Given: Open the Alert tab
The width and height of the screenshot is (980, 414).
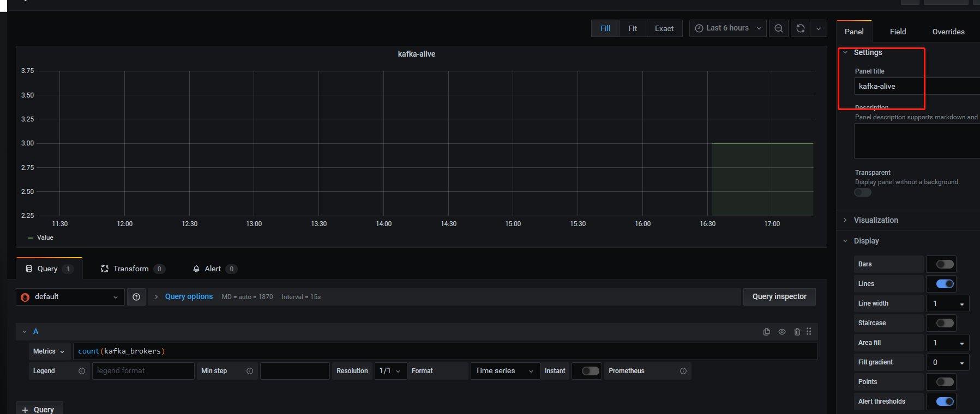Looking at the screenshot, I should click(215, 269).
